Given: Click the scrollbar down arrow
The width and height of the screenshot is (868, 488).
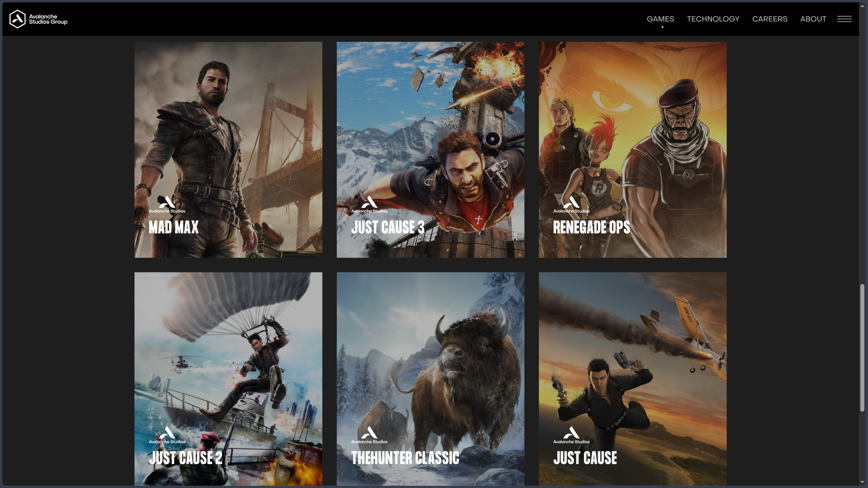Looking at the screenshot, I should [862, 482].
